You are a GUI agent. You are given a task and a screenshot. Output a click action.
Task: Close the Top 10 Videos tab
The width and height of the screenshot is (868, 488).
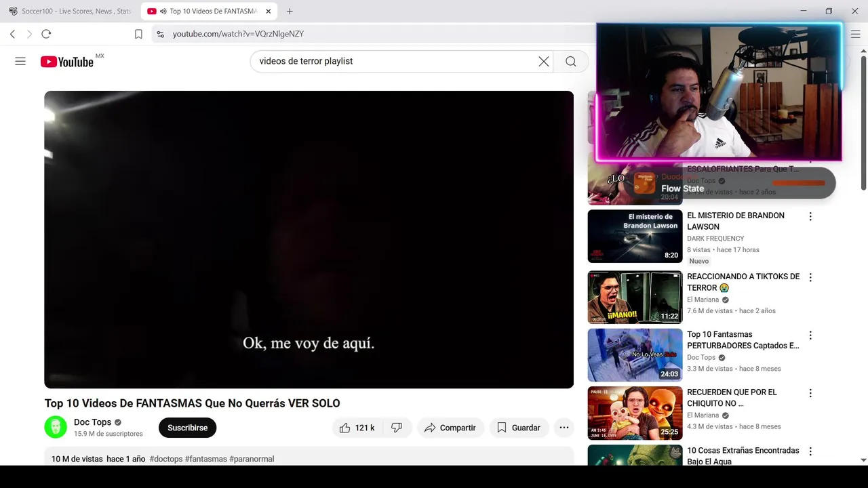(269, 11)
